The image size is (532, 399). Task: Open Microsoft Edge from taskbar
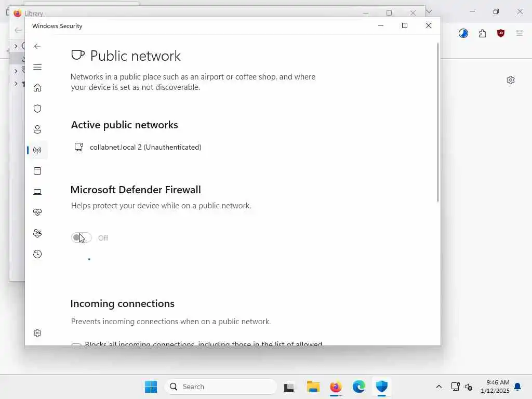358,387
